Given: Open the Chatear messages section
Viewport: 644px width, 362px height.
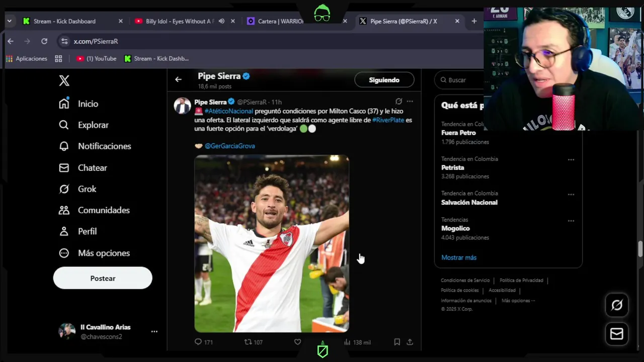Looking at the screenshot, I should click(83, 168).
